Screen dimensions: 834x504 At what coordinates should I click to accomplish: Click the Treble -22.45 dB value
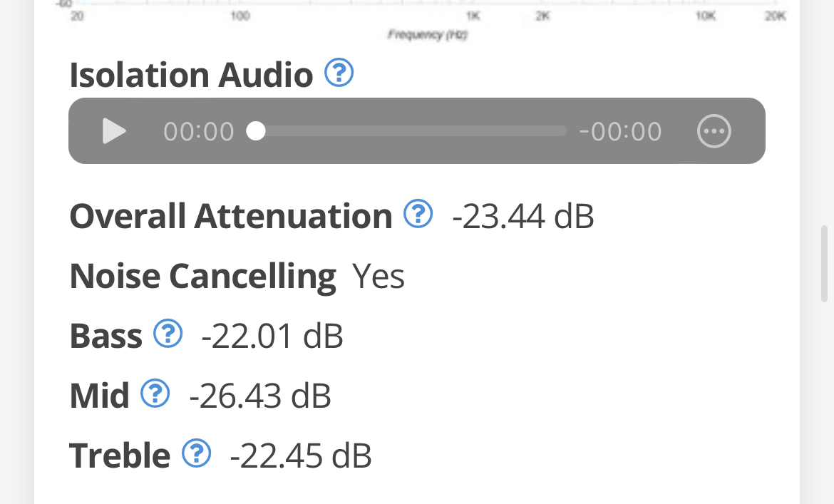point(300,456)
